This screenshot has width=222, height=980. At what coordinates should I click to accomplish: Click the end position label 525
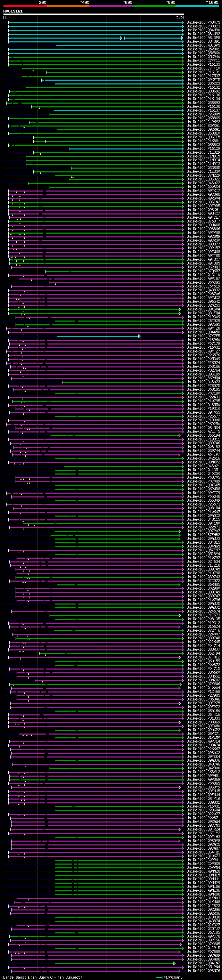pyautogui.click(x=179, y=17)
